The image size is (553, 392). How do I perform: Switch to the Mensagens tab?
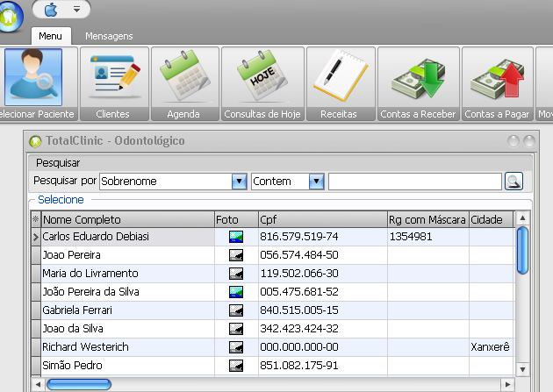pos(109,36)
